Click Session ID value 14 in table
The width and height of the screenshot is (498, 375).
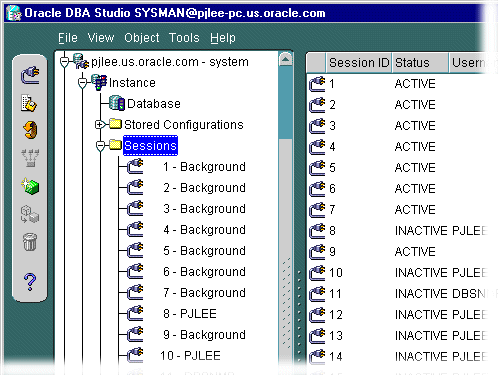336,357
